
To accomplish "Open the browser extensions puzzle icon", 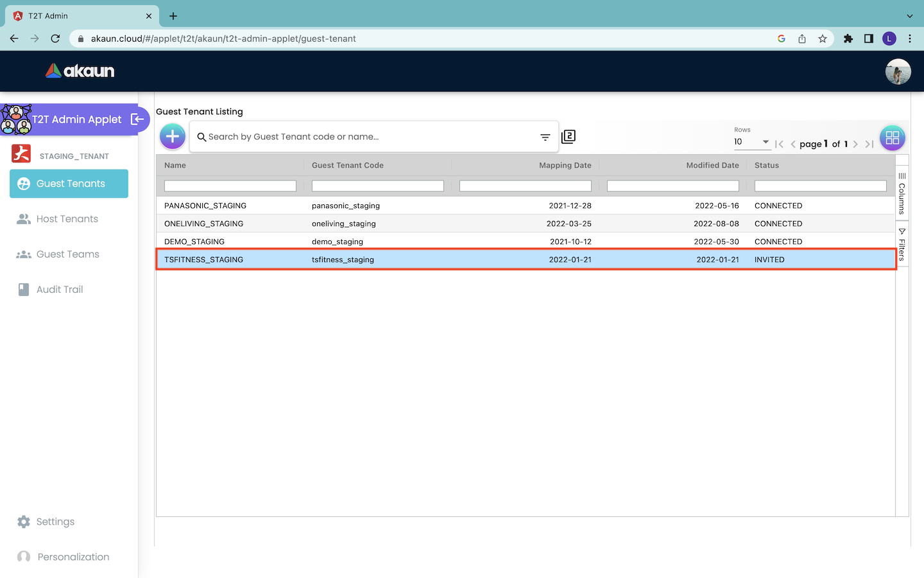I will click(x=848, y=39).
